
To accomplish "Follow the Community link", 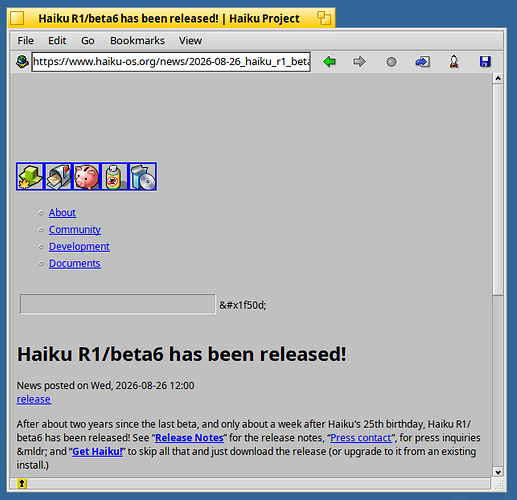I will pyautogui.click(x=75, y=230).
